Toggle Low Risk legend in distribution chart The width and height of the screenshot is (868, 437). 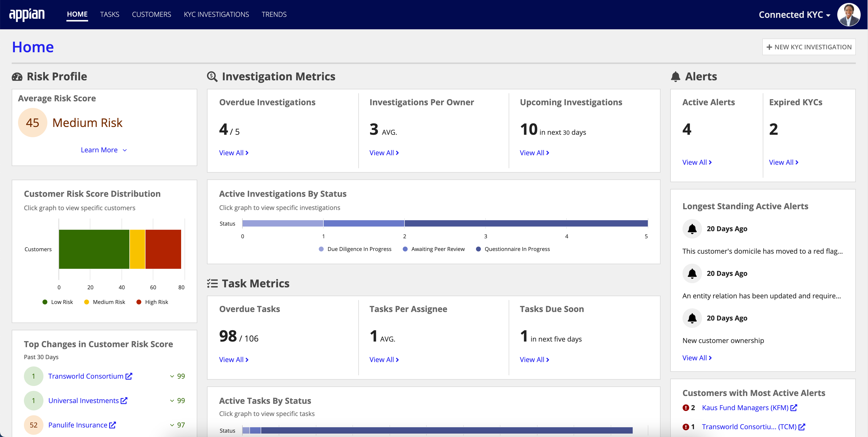[x=58, y=302]
